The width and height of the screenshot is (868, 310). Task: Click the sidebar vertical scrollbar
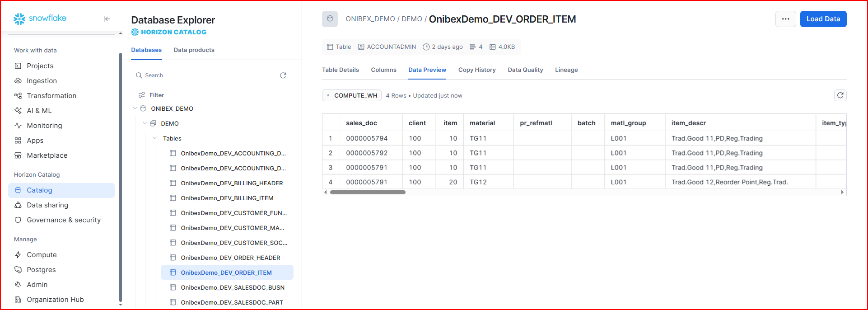point(120,176)
